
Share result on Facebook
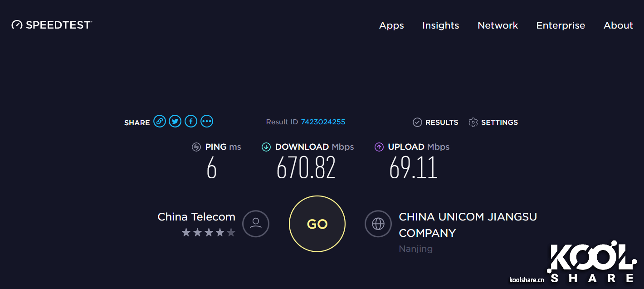[191, 121]
